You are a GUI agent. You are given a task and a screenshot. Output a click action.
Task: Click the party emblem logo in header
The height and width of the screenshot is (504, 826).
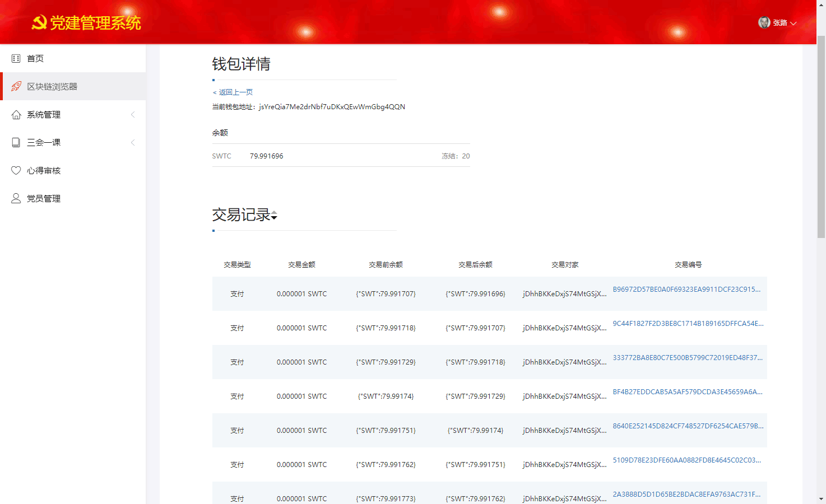[39, 23]
